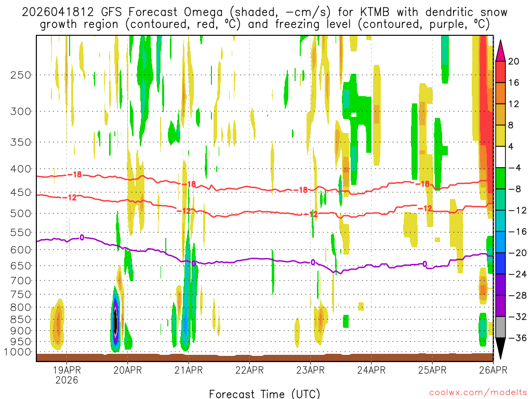Select the yellow 4 to 8 colorbar segment
The width and height of the screenshot is (532, 399).
click(500, 136)
